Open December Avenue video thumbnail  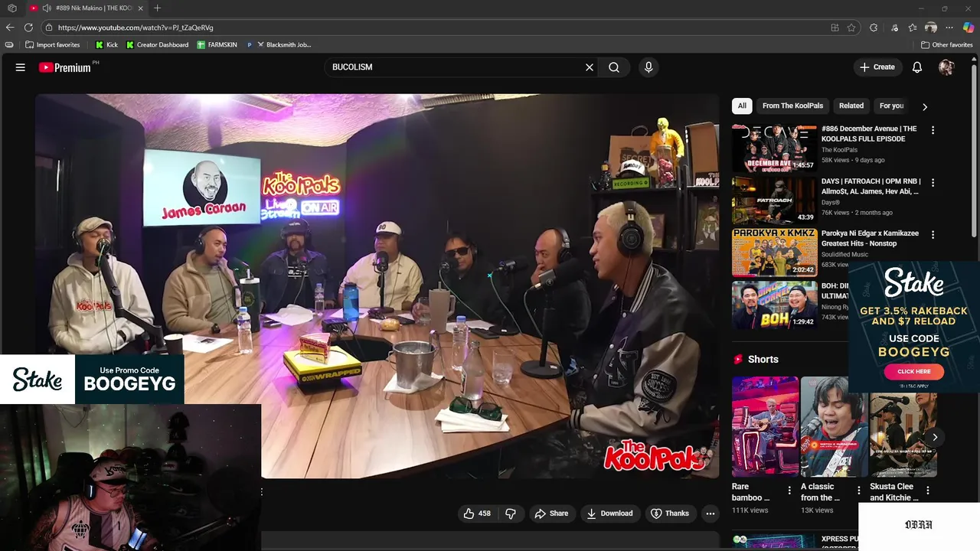[774, 148]
